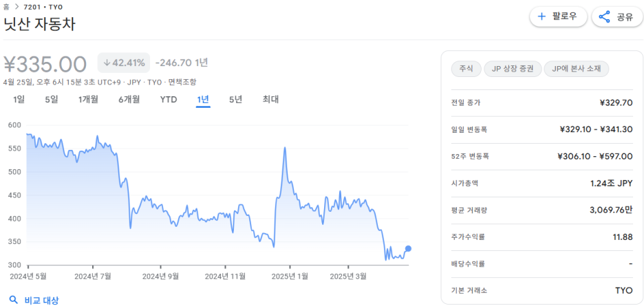Click the ¥335.00 price

coord(45,64)
